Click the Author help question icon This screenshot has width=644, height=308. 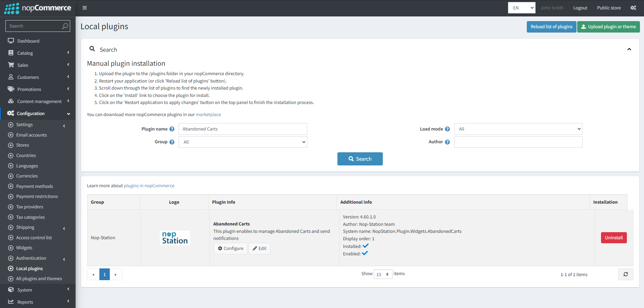(447, 142)
